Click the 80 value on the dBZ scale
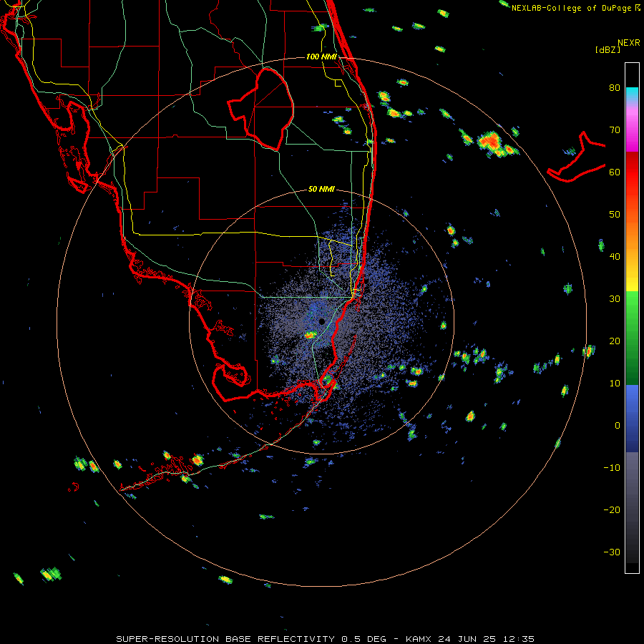Viewport: 644px width, 644px height. pos(615,88)
